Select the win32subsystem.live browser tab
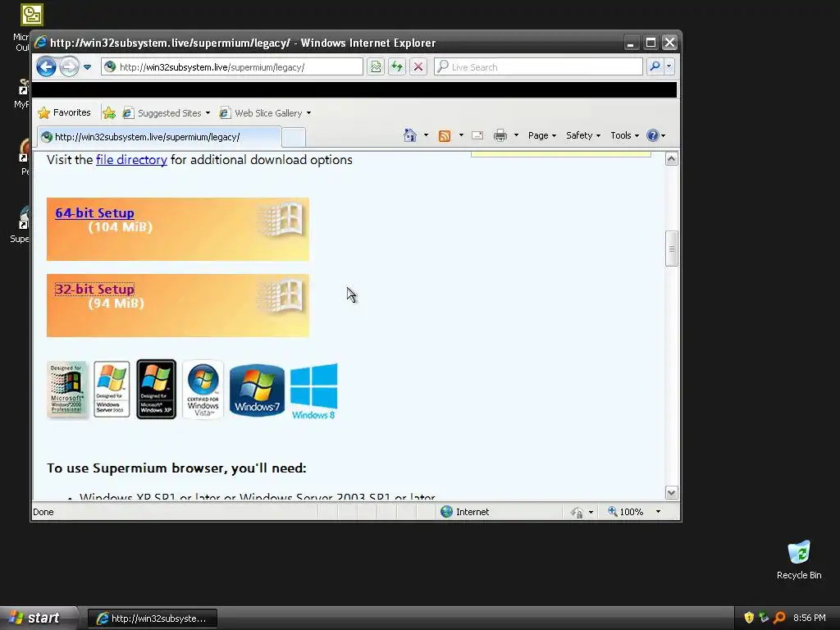Viewport: 840px width, 630px height. coord(159,137)
